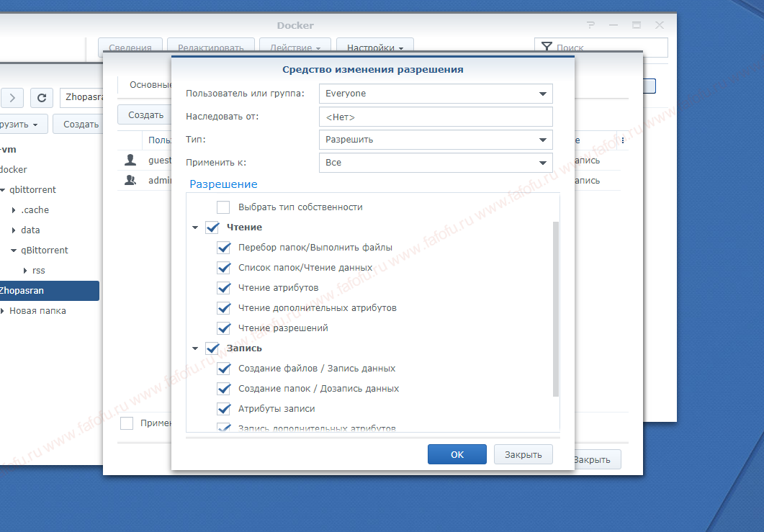Screen dimensions: 764x532
Task: Expand the rss folder arrow
Action: [25, 271]
